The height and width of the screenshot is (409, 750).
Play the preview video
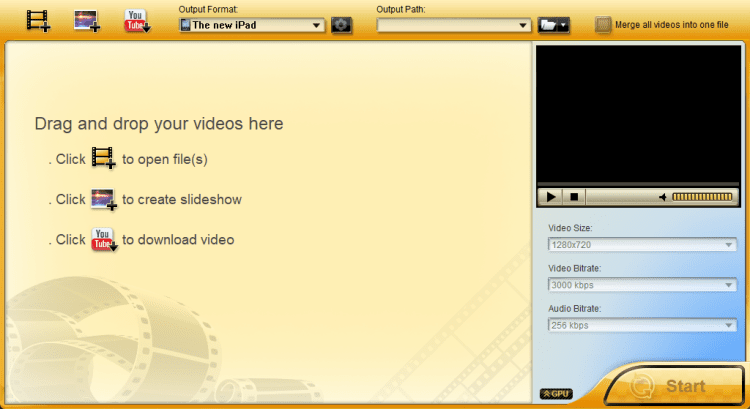pos(551,197)
